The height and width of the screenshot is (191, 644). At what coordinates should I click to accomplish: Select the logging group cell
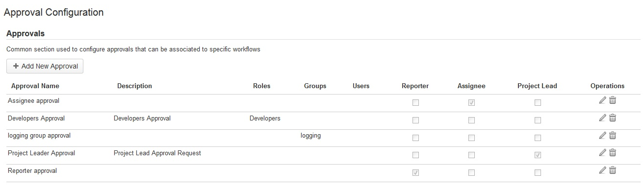click(x=310, y=136)
